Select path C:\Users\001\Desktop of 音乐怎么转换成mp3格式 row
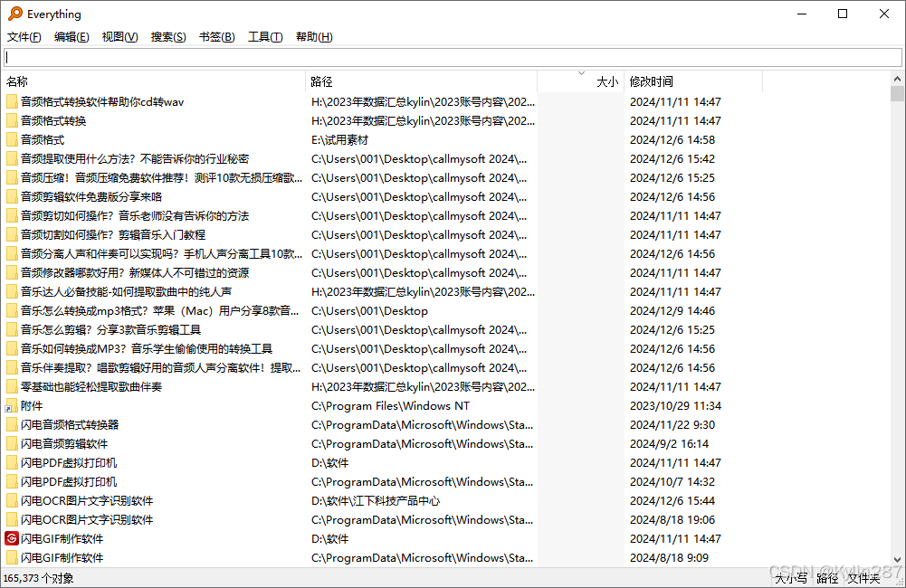Screen dimensions: 906x588 point(370,311)
